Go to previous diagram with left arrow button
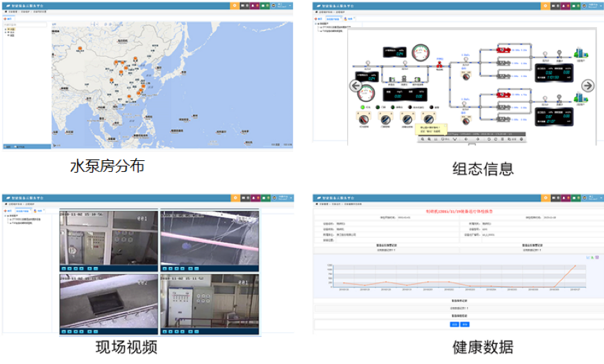 click(355, 85)
